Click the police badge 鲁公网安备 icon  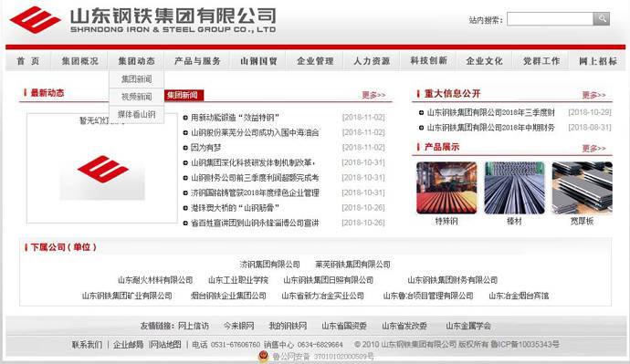pyautogui.click(x=263, y=357)
